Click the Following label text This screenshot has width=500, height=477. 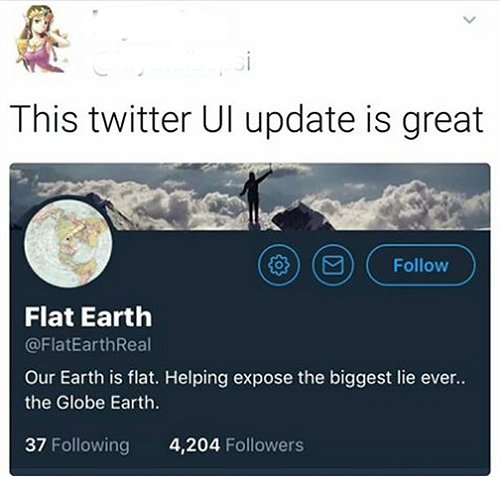click(x=91, y=446)
